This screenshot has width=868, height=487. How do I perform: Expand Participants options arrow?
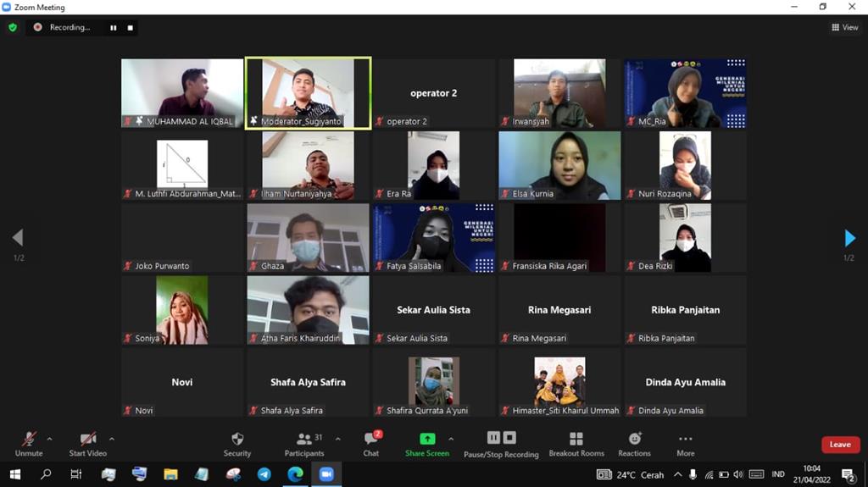(x=337, y=439)
